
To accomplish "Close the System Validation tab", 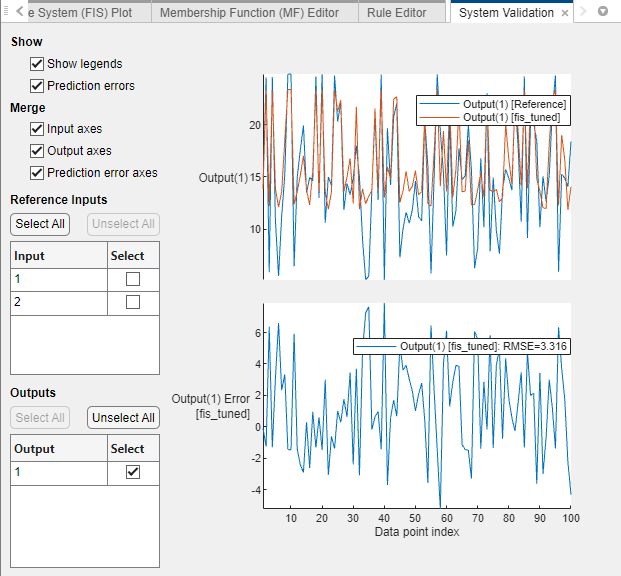I will coord(565,13).
